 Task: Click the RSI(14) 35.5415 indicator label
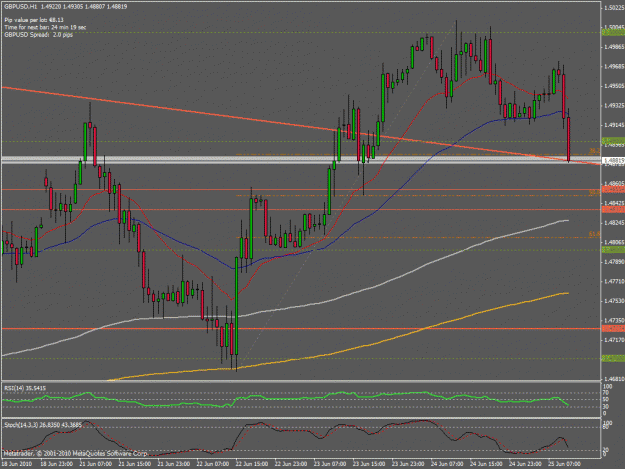25,388
